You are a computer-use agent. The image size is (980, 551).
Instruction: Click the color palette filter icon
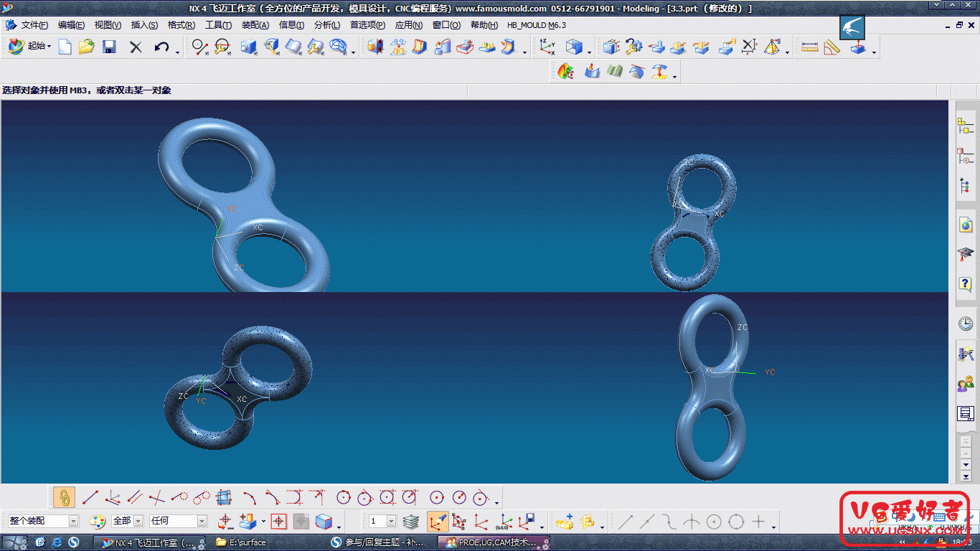[98, 522]
